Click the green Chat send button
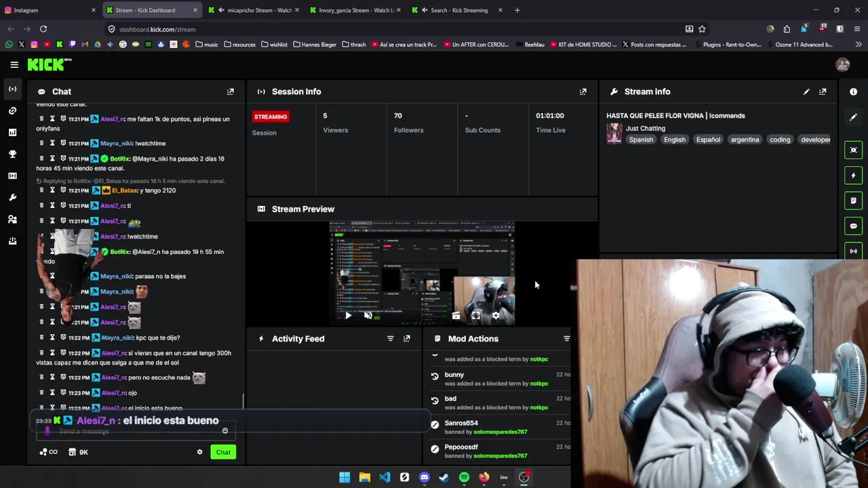This screenshot has height=488, width=868. click(223, 452)
